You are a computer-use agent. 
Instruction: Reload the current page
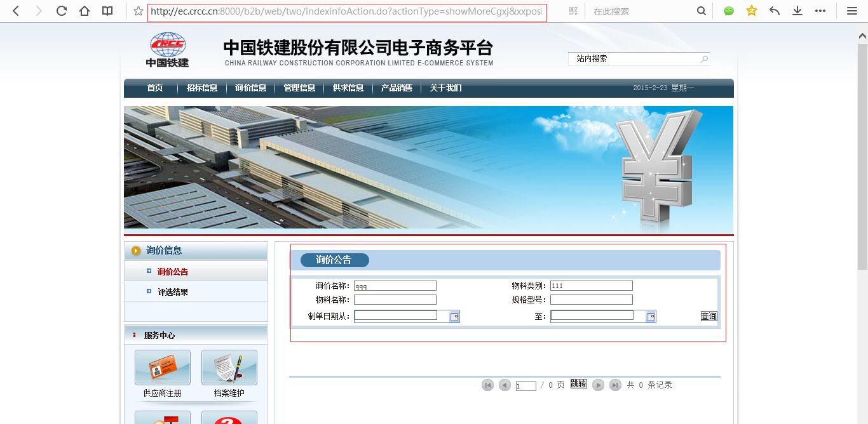coord(62,11)
